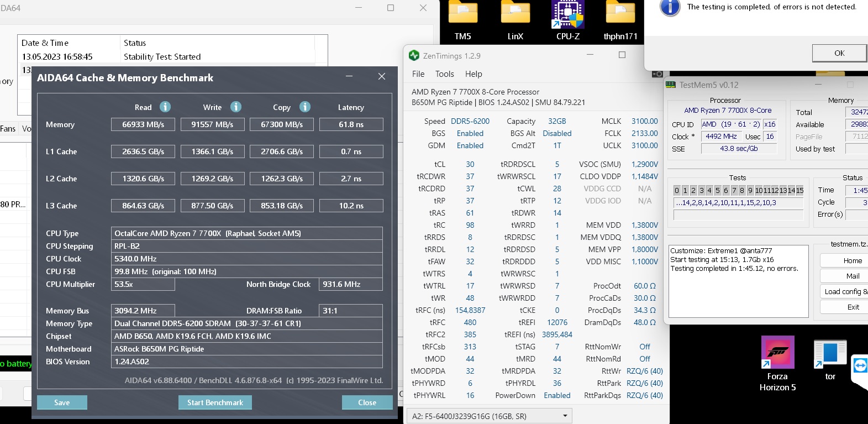Click the info icon next to Copy

point(305,107)
